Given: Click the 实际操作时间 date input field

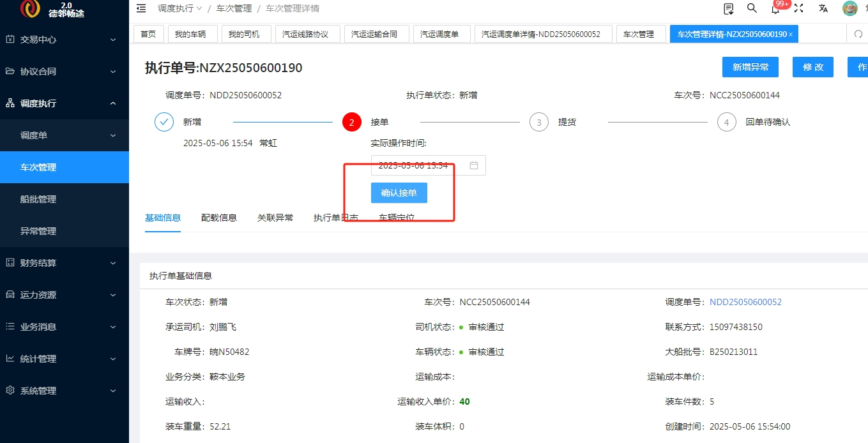Looking at the screenshot, I should point(429,165).
